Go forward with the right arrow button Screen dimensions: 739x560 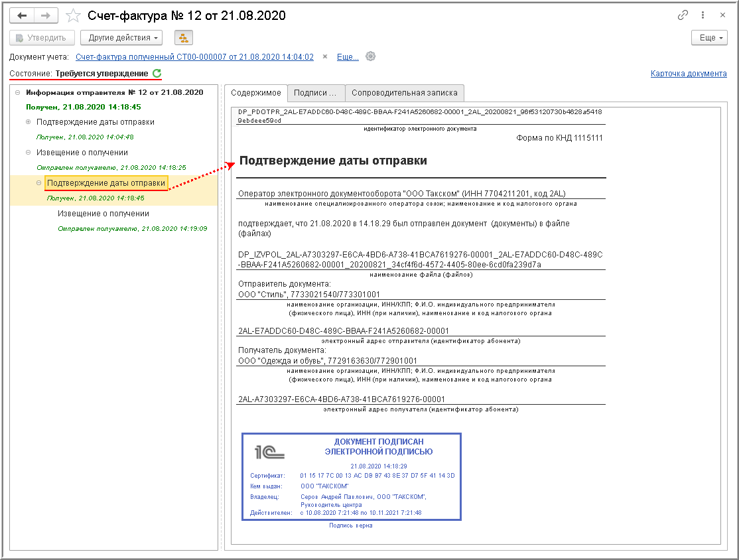tap(46, 15)
